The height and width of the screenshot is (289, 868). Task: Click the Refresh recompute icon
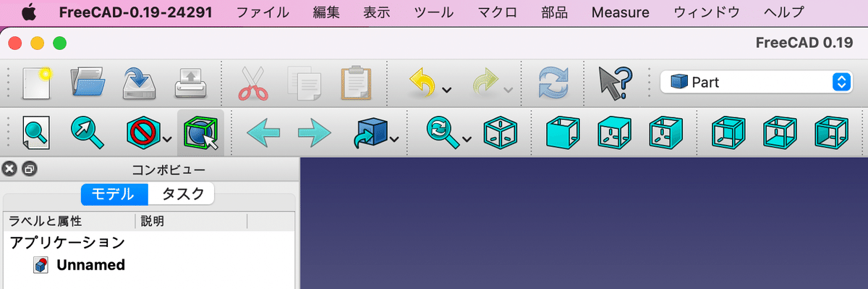tap(553, 83)
